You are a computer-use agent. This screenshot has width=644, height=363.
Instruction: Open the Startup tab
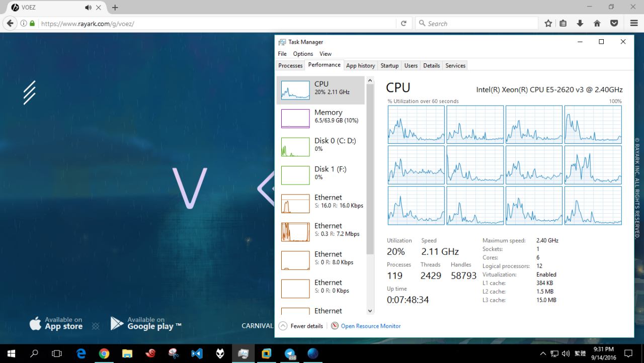[389, 65]
